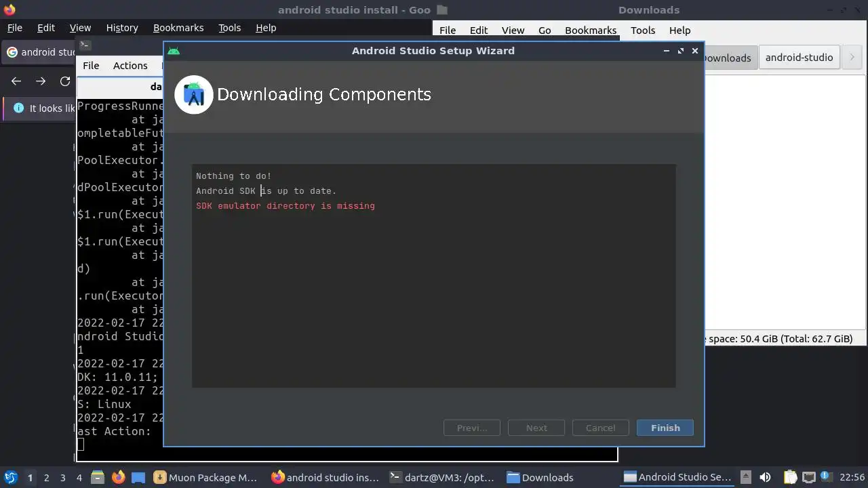The width and height of the screenshot is (868, 488).
Task: Click the folder icon in Downloads title bar
Action: [443, 9]
